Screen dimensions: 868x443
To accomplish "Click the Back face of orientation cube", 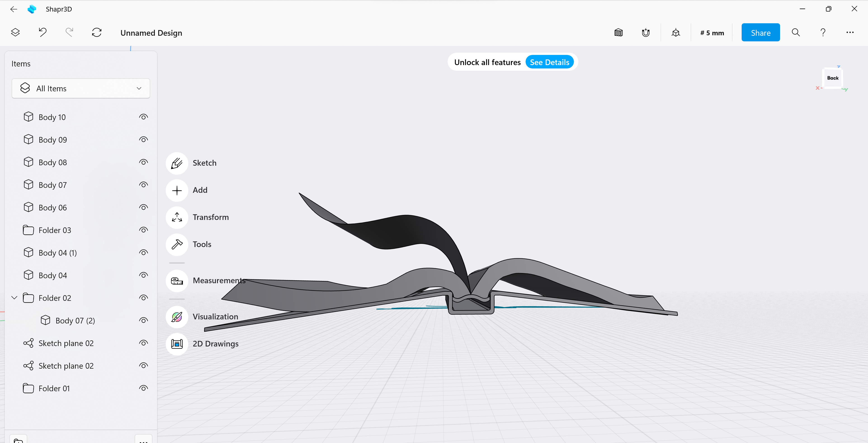I will (832, 78).
